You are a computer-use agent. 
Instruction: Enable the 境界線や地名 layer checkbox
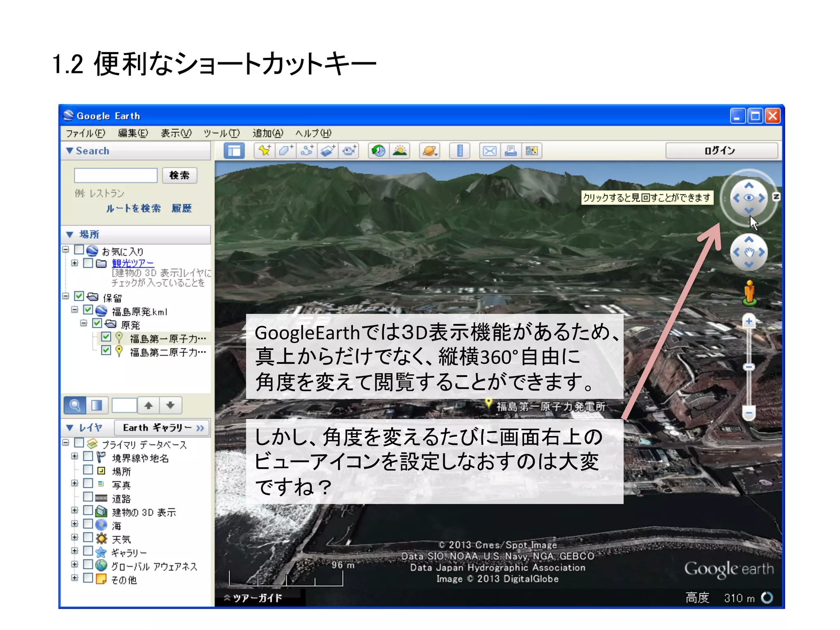coord(88,456)
